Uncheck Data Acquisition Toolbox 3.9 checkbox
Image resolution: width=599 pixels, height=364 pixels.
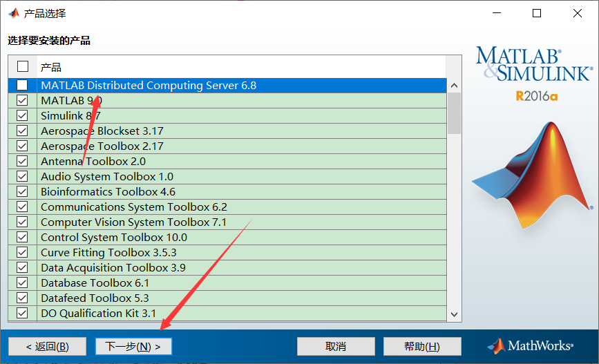pos(22,267)
